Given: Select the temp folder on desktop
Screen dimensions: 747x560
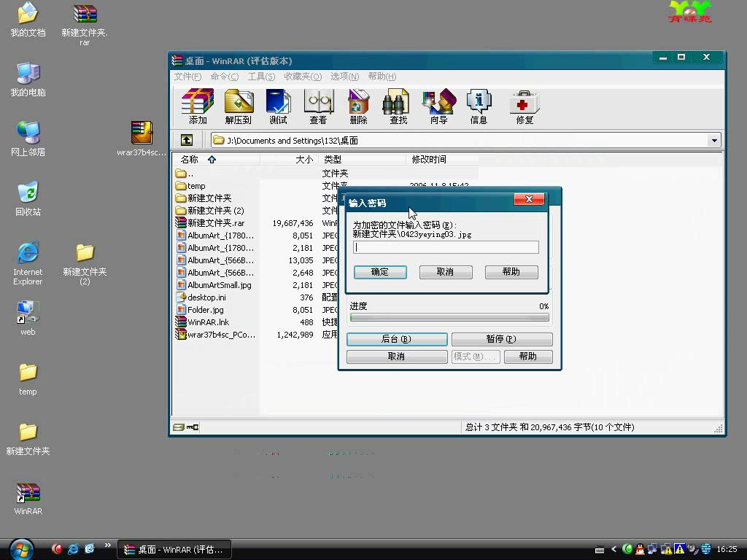Looking at the screenshot, I should point(28,379).
